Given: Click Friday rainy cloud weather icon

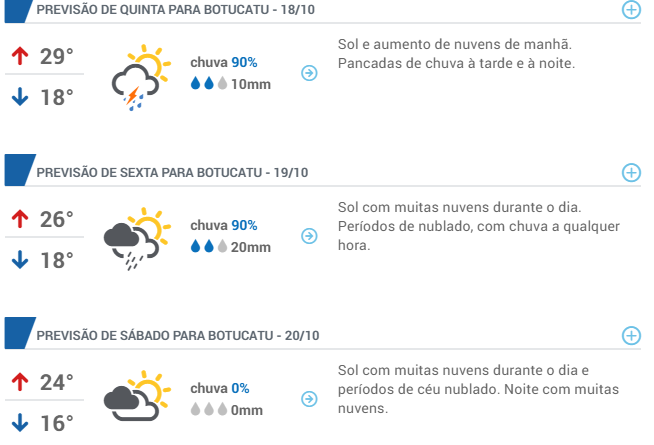Looking at the screenshot, I should point(137,239).
